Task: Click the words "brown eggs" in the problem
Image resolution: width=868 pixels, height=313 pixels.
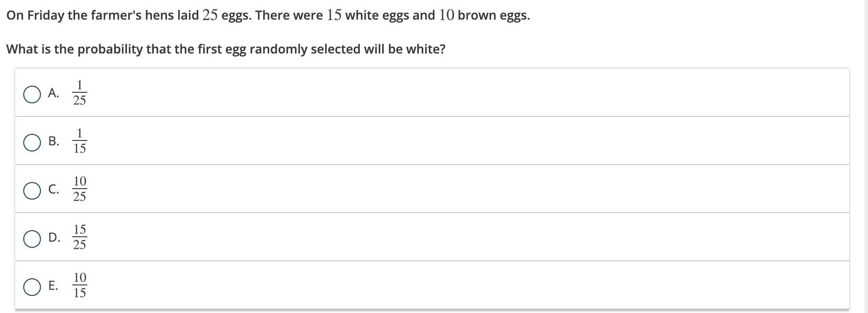Action: pyautogui.click(x=493, y=16)
